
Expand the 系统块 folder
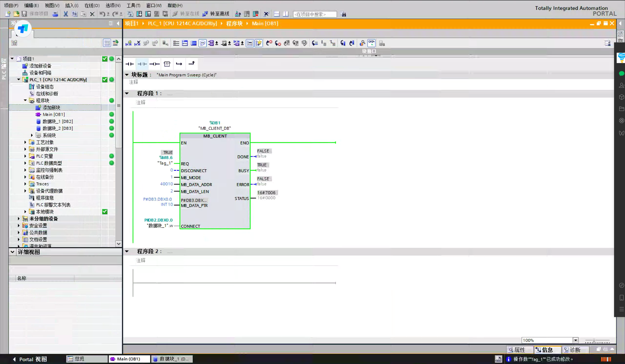pyautogui.click(x=32, y=135)
